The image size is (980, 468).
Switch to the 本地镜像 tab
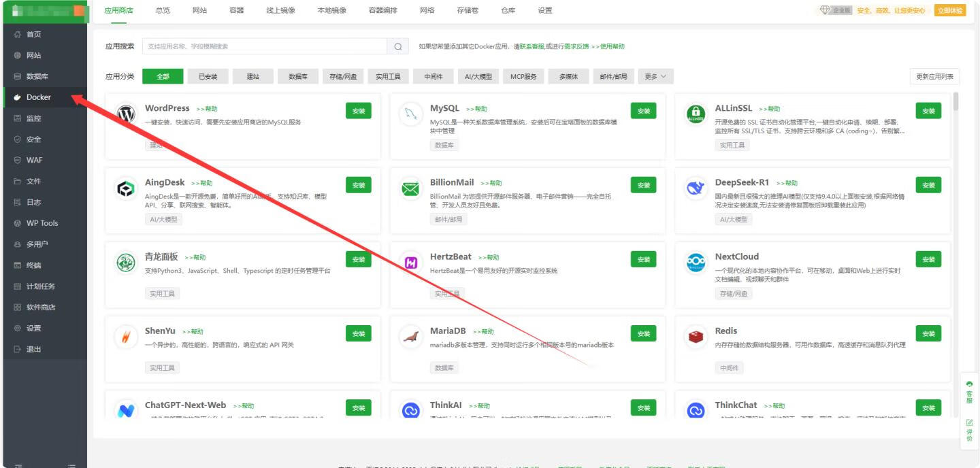331,11
